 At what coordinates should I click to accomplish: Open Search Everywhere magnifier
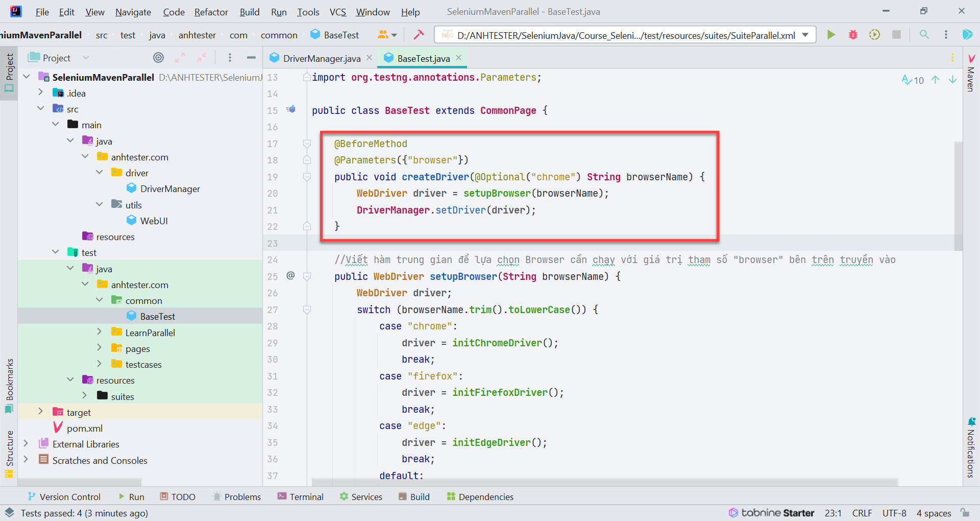pos(924,35)
